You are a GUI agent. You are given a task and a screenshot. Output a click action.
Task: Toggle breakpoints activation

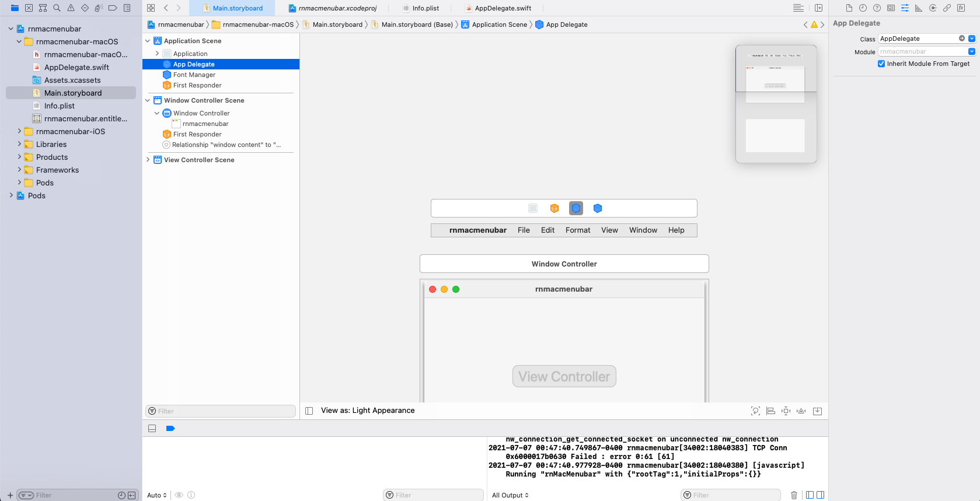[x=170, y=428]
